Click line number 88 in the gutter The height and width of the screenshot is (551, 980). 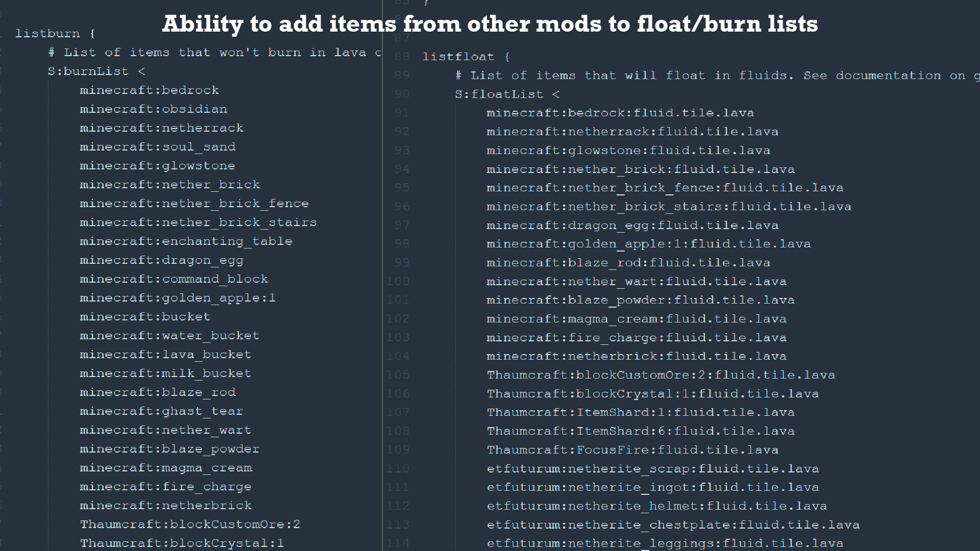pos(402,57)
